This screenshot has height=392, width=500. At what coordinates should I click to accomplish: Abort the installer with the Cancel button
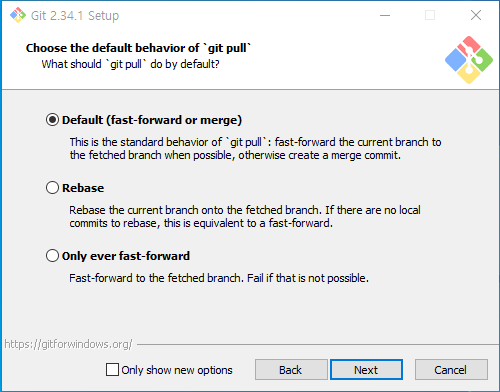(451, 370)
